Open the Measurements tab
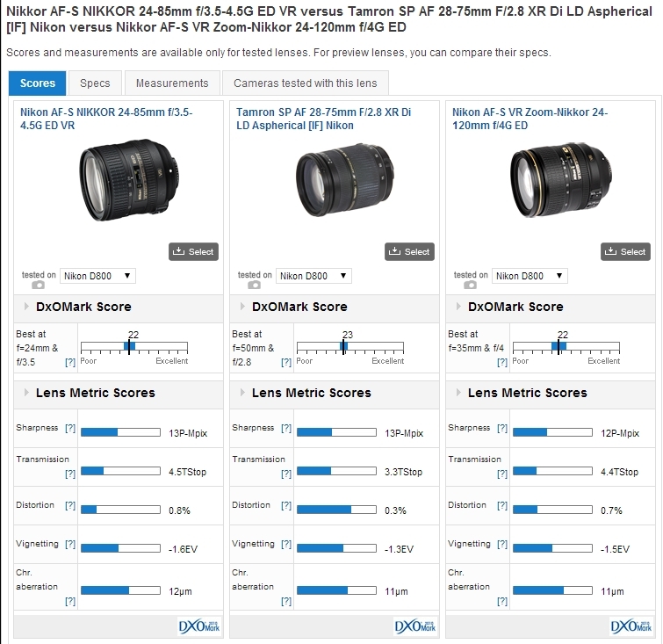Image resolution: width=663 pixels, height=644 pixels. [x=172, y=83]
